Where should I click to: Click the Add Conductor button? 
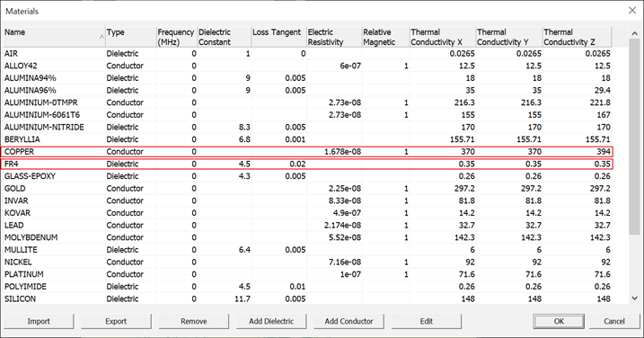pyautogui.click(x=348, y=321)
